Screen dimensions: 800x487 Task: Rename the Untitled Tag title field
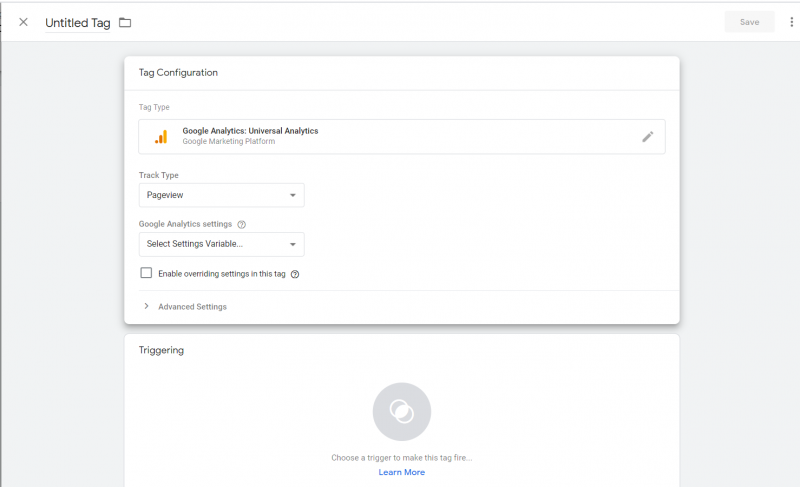(78, 23)
